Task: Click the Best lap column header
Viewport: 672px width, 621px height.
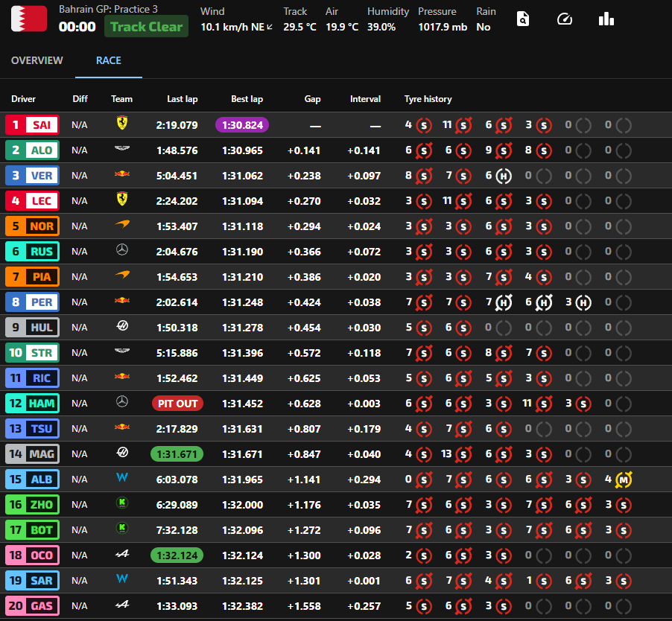Action: pyautogui.click(x=247, y=99)
